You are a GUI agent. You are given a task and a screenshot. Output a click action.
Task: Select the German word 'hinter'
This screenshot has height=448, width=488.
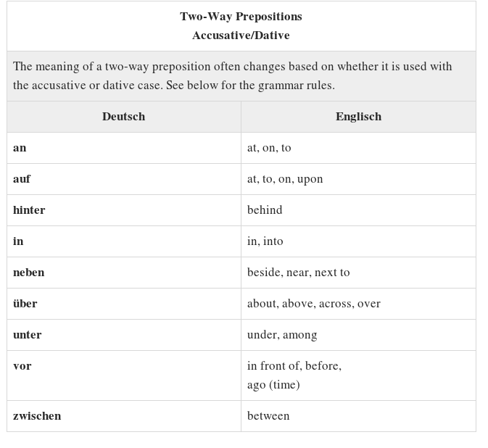29,210
